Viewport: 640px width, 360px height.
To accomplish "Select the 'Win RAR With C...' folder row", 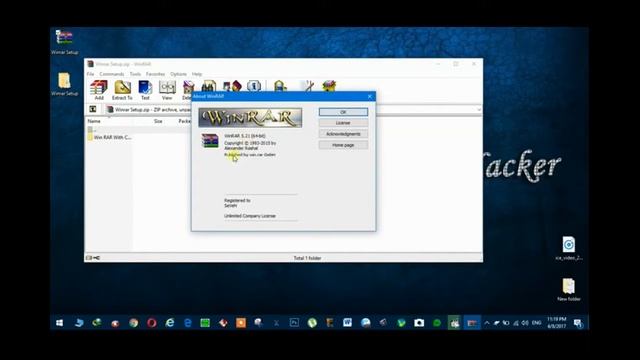I will pos(109,137).
